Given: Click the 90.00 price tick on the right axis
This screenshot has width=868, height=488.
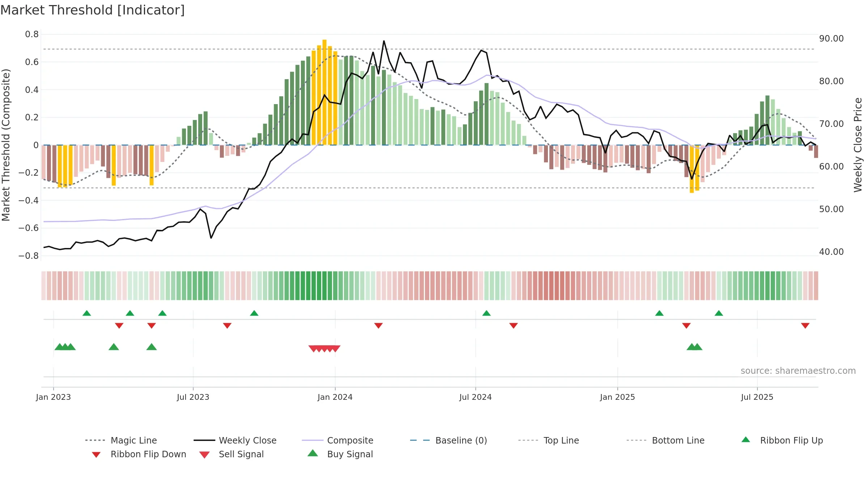Looking at the screenshot, I should [x=831, y=39].
